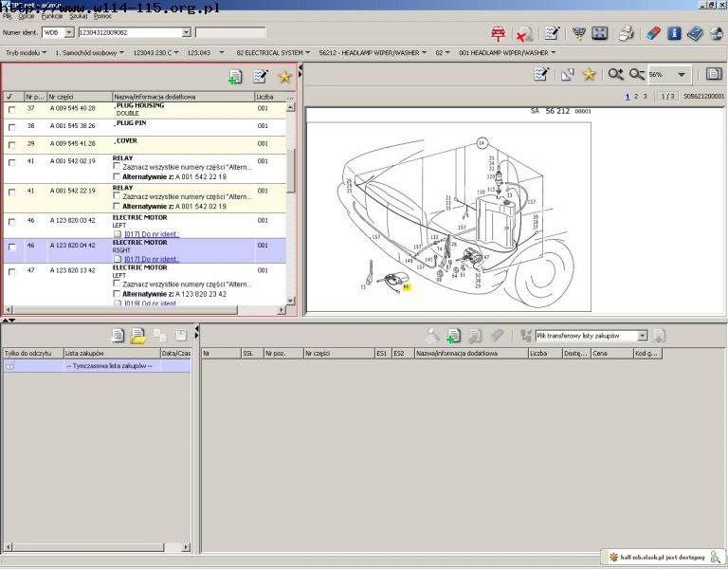Viewport: 728px width, 569px height.
Task: Open the Plik menu
Action: [x=8, y=16]
